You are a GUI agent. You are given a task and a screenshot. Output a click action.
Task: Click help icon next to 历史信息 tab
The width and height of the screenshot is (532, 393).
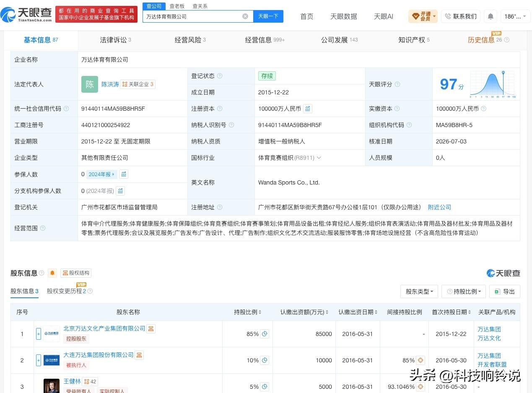(x=507, y=40)
